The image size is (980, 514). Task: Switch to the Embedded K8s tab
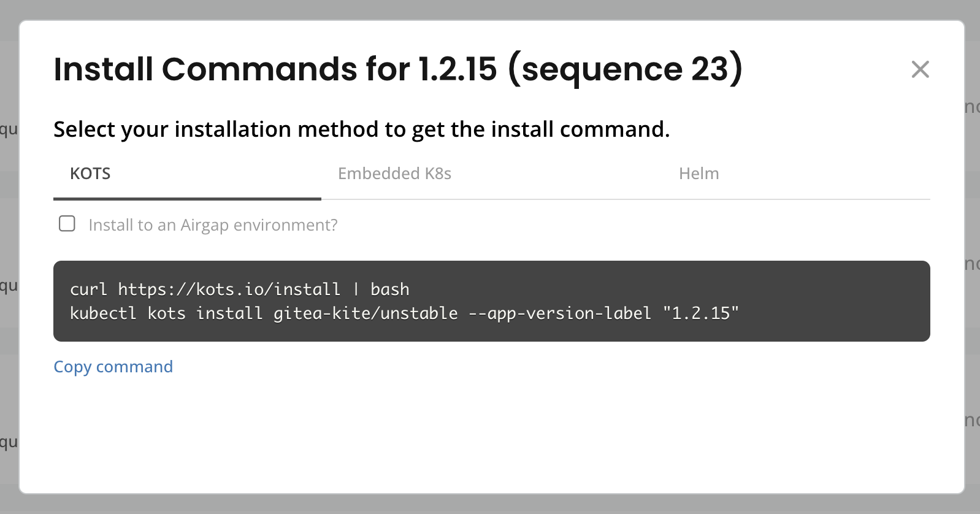pyautogui.click(x=394, y=174)
